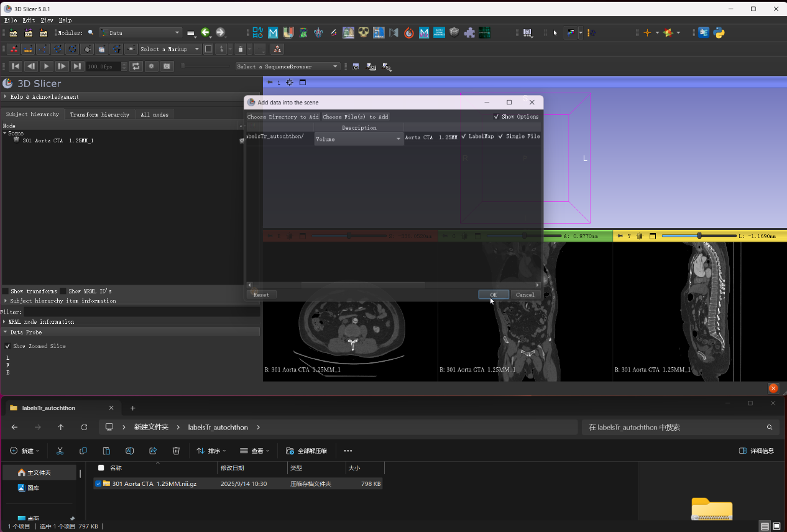Open the Edit menu
The height and width of the screenshot is (532, 787).
point(29,20)
